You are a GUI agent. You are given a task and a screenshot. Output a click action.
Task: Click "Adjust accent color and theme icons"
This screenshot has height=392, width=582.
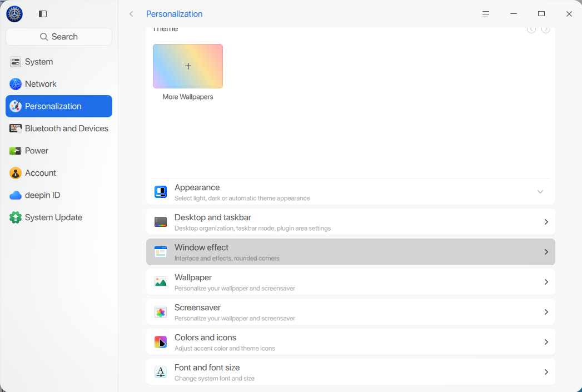(225, 349)
